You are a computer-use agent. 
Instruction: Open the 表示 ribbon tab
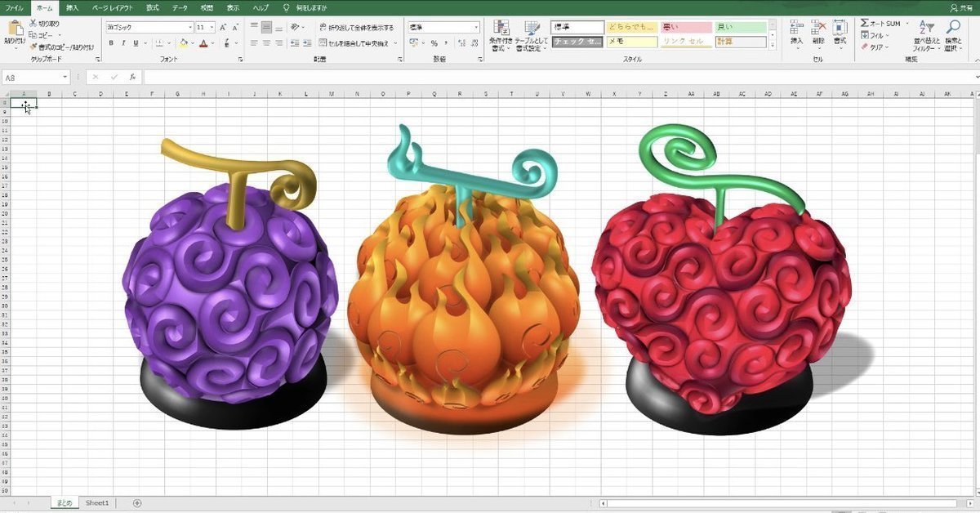(x=233, y=7)
